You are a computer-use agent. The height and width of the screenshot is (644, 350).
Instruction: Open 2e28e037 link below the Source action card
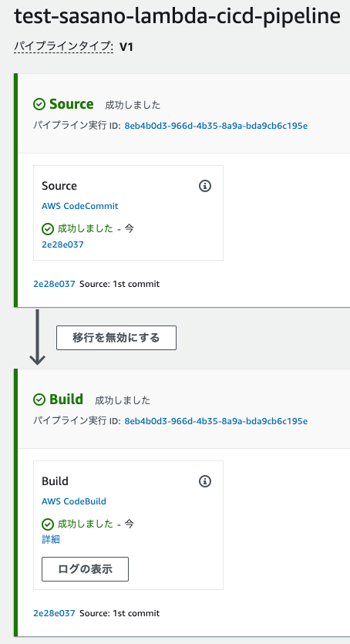click(x=54, y=284)
